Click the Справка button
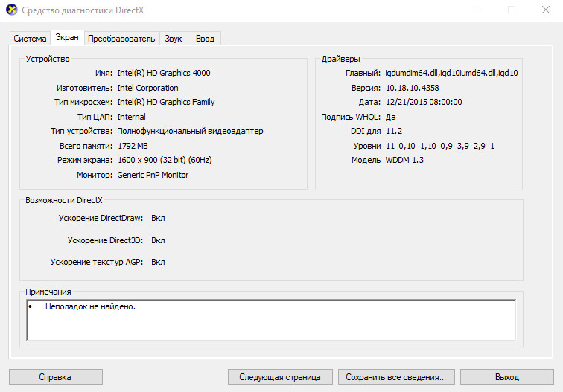563x392 pixels. tap(55, 377)
